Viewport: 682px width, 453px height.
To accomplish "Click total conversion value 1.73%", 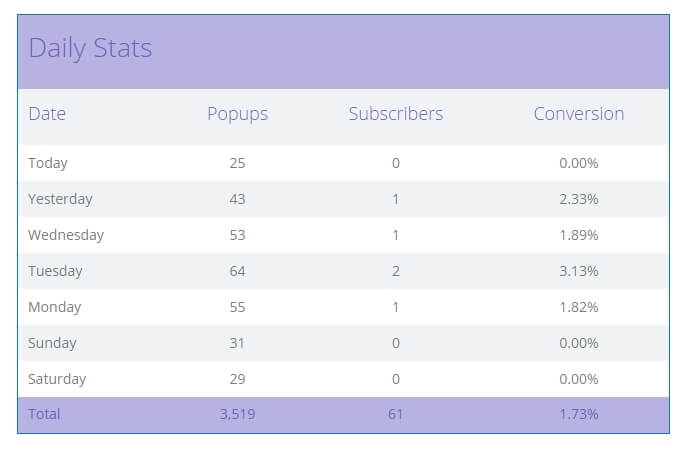I will tap(579, 414).
